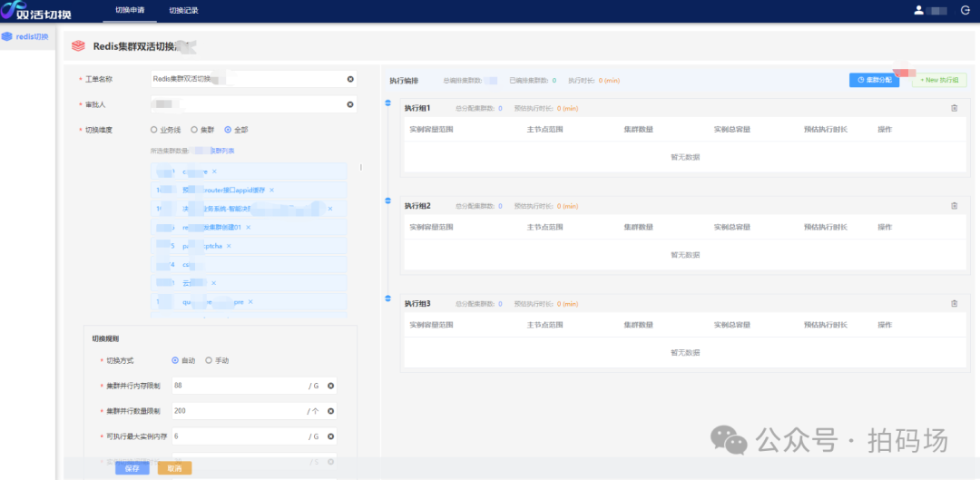Click the Redis stack icon beside the page title

(x=78, y=46)
